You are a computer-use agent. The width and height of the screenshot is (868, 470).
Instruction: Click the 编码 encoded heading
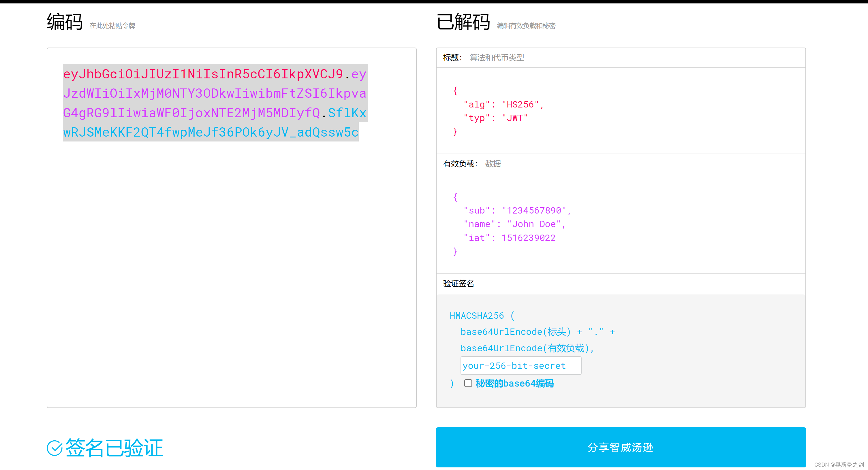pyautogui.click(x=65, y=22)
